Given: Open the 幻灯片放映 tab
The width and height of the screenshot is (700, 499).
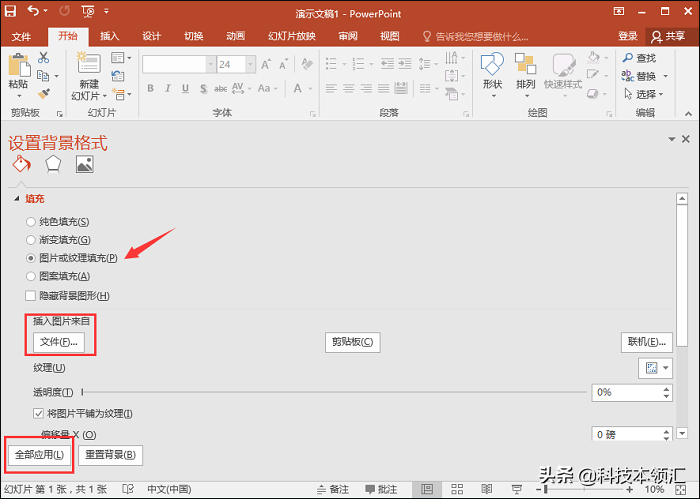Looking at the screenshot, I should [x=292, y=36].
